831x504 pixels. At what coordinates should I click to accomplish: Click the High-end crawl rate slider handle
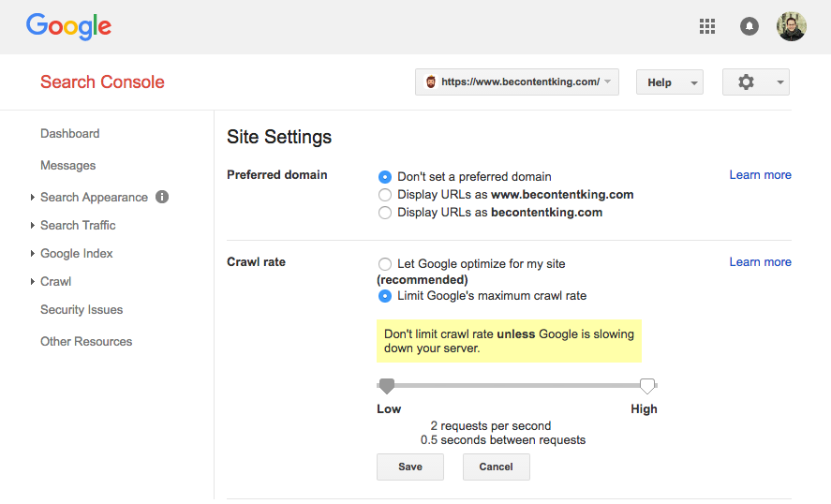[647, 386]
